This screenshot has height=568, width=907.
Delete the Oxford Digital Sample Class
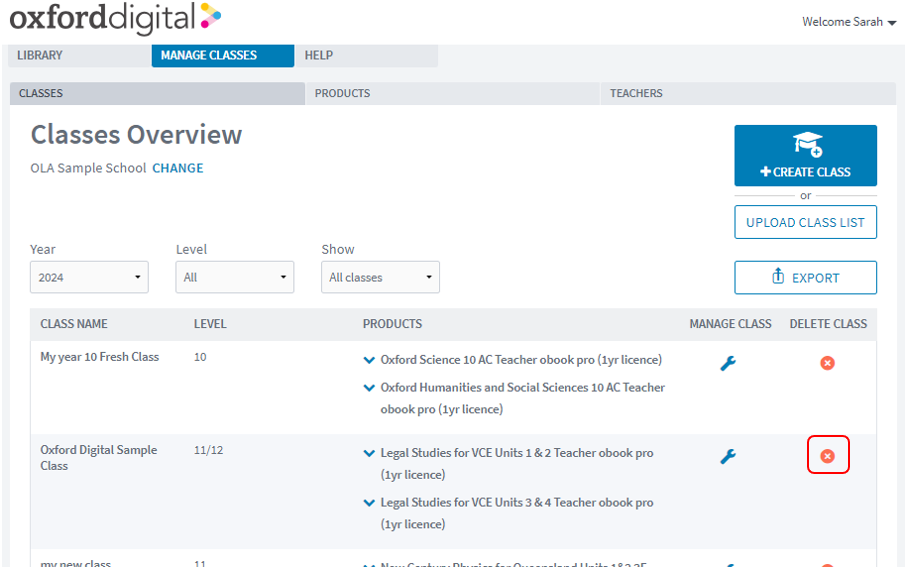click(x=827, y=456)
